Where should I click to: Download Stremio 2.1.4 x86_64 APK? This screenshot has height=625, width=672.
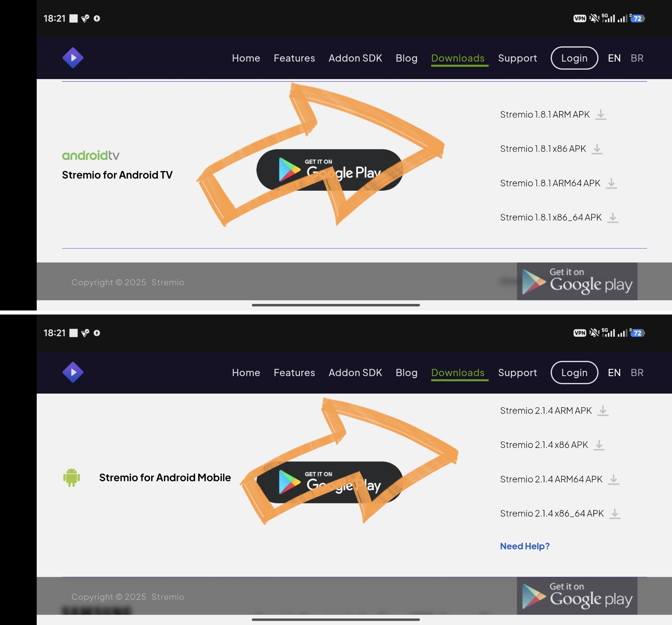[560, 513]
